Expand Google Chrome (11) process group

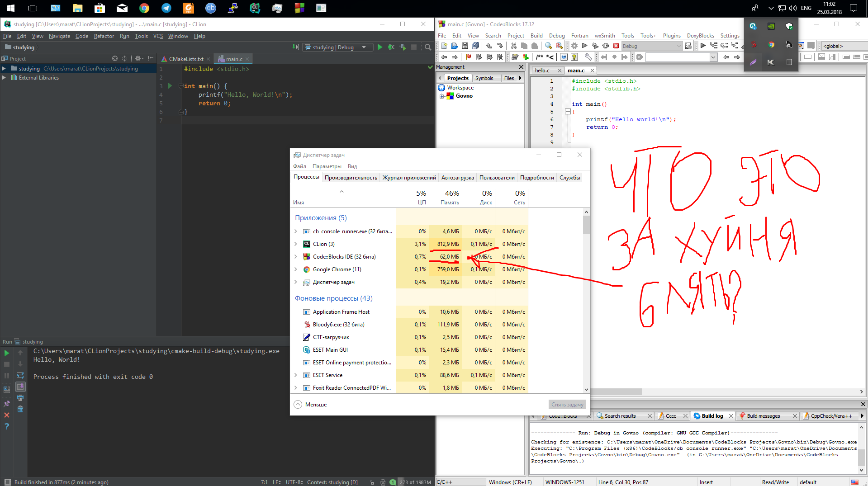click(x=296, y=269)
